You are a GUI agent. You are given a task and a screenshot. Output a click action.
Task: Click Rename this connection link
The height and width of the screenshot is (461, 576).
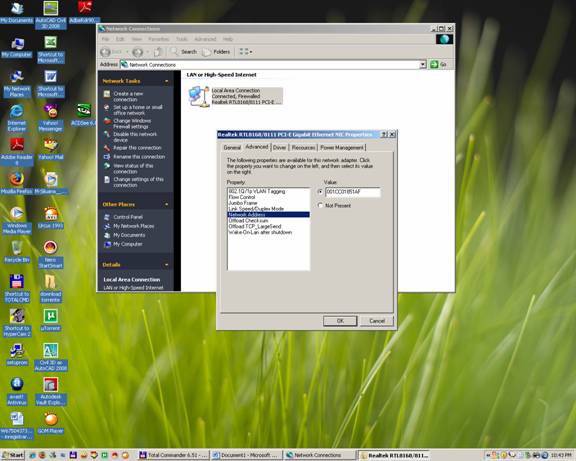[139, 157]
